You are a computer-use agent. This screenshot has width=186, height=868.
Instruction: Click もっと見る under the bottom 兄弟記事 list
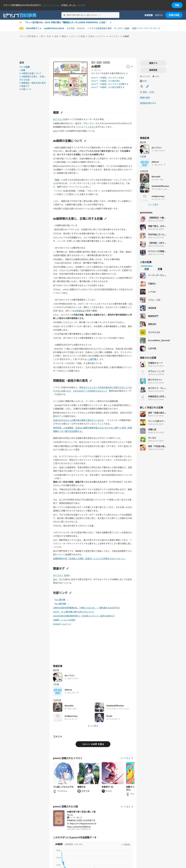pos(93,726)
